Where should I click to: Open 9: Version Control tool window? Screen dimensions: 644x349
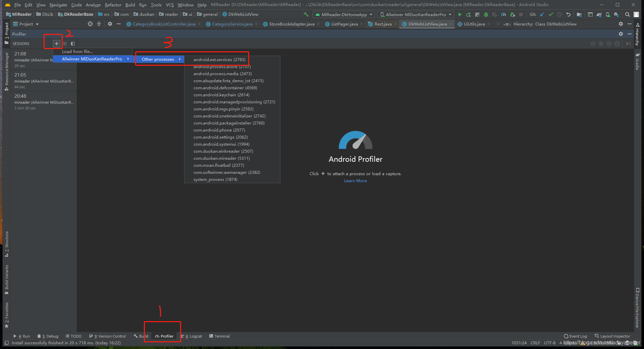pos(107,336)
